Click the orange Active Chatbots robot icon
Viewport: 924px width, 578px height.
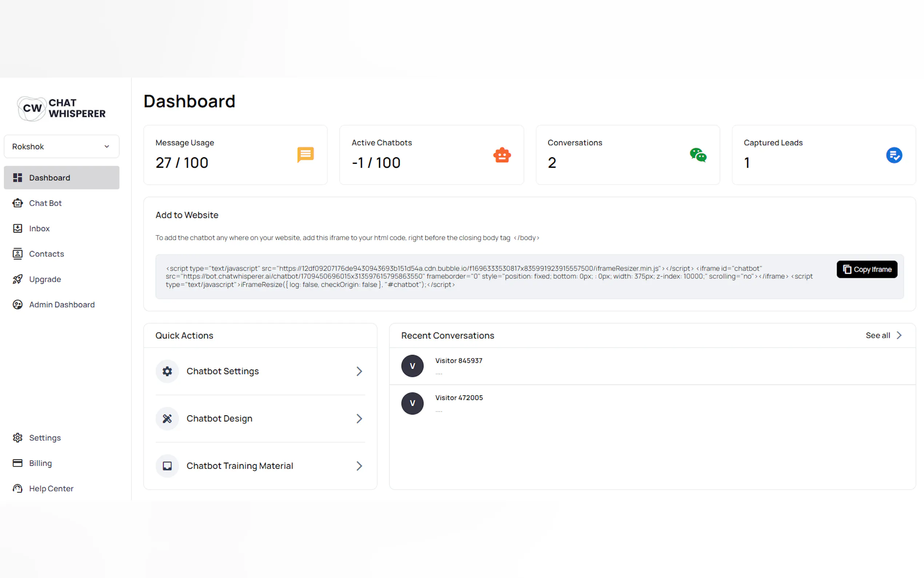(502, 155)
